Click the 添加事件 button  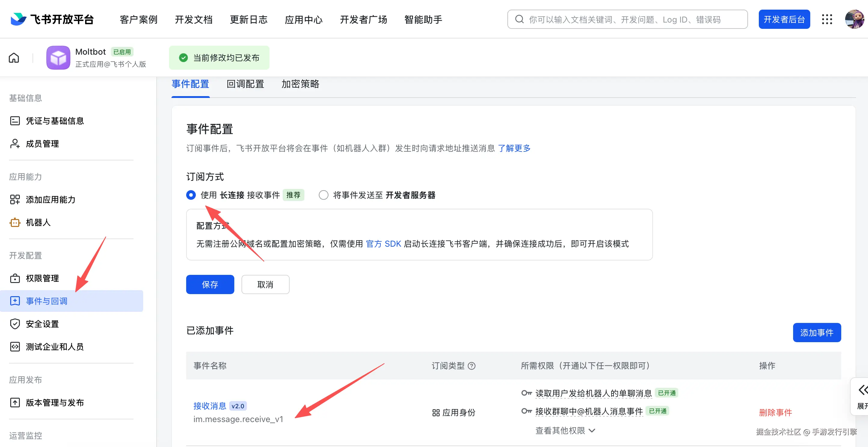[817, 333]
